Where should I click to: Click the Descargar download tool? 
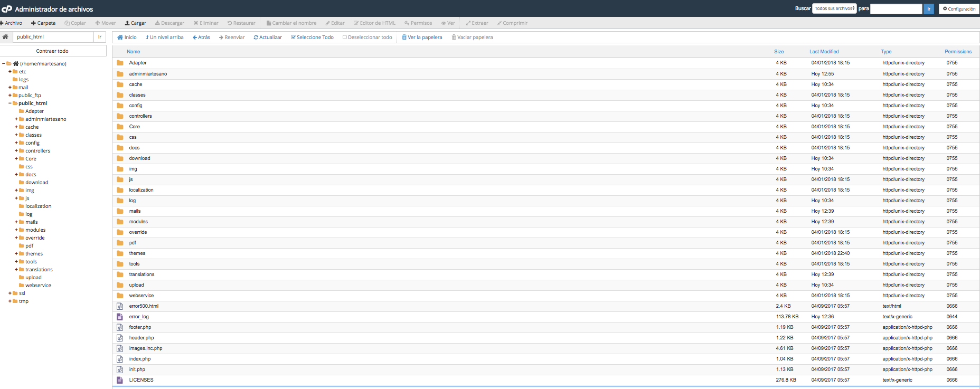click(x=169, y=23)
